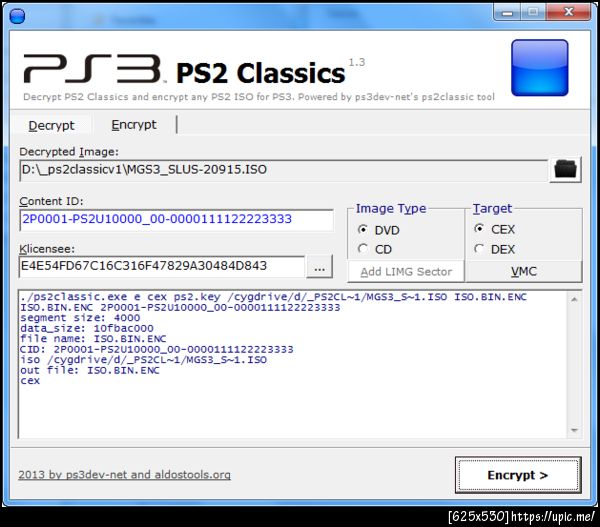Click the 'data_size: 10fbac000' log line

(x=87, y=328)
